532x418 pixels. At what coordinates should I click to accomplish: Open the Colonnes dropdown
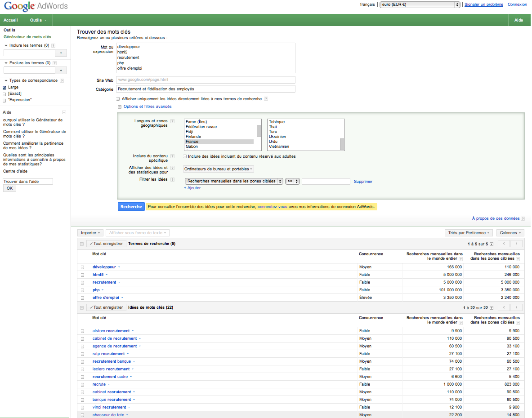point(510,233)
